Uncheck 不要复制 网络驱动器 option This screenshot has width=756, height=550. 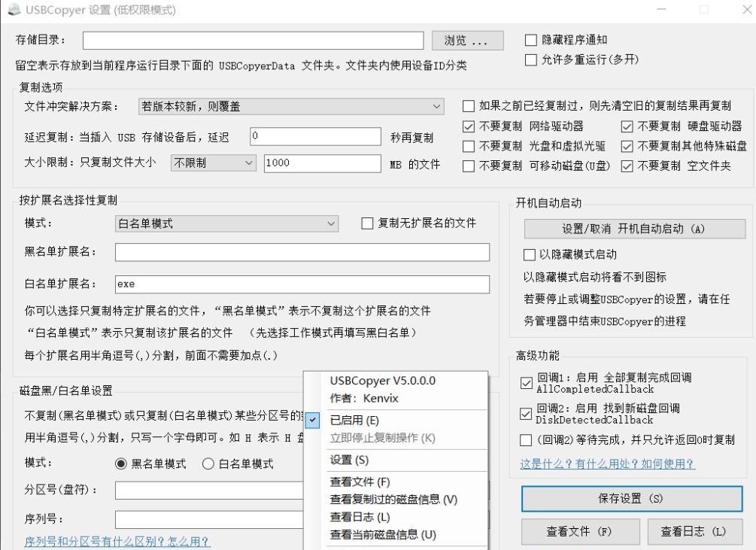click(x=469, y=126)
